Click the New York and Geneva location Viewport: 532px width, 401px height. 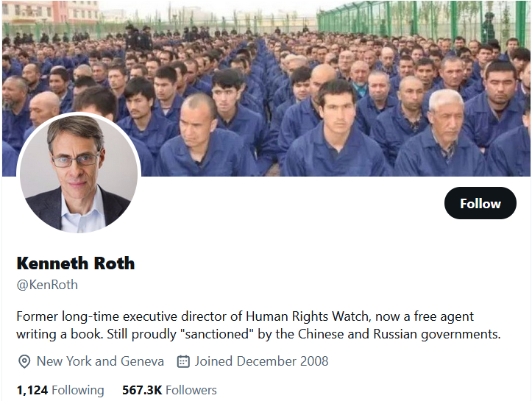coord(100,361)
